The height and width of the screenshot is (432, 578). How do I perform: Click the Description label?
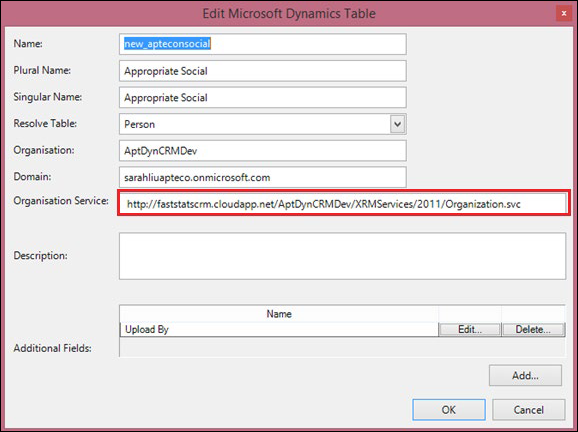40,255
